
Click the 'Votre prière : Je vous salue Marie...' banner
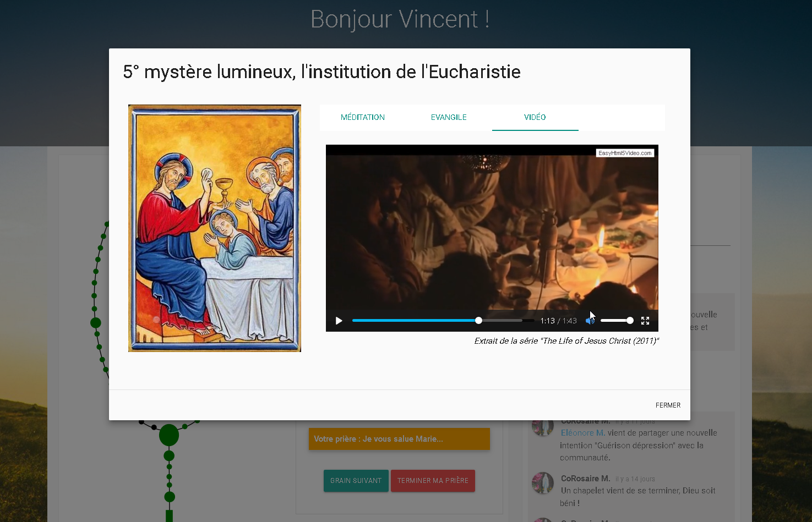(x=399, y=439)
